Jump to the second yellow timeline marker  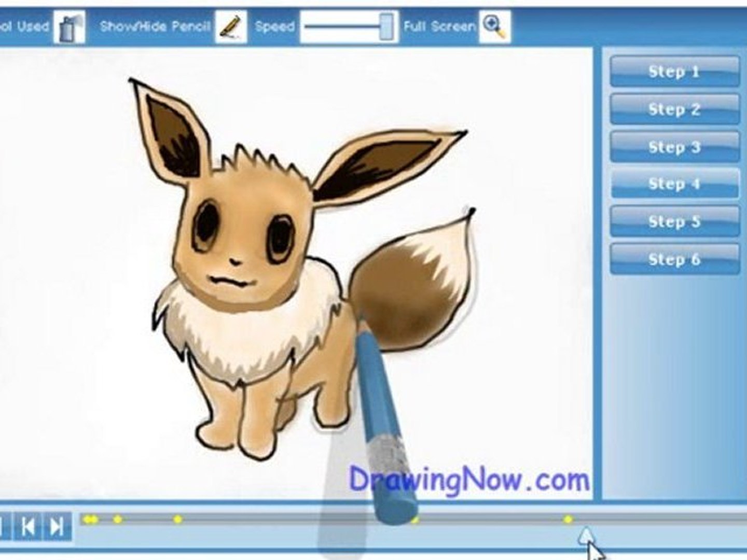pyautogui.click(x=95, y=519)
